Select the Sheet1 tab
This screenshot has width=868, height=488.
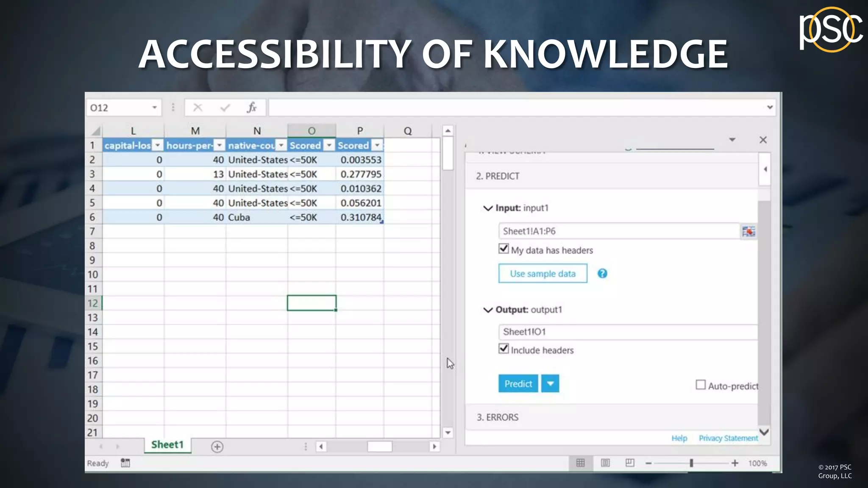(x=167, y=445)
